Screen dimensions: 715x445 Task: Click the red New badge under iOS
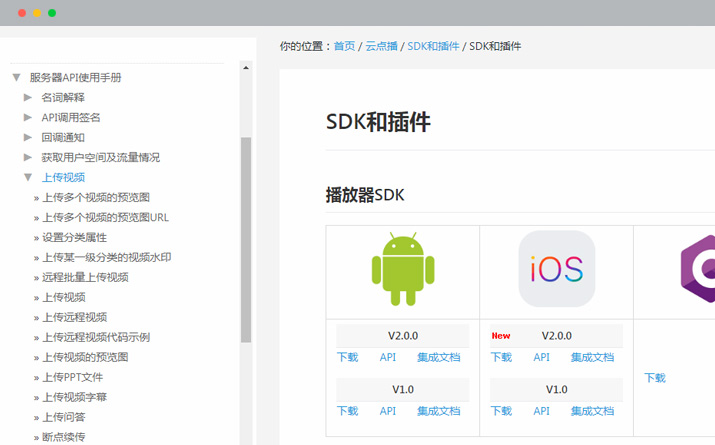coord(501,336)
